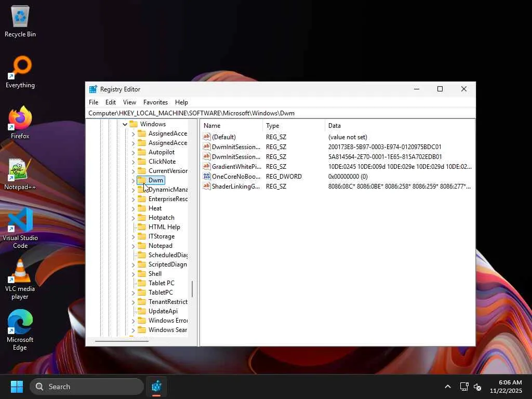Viewport: 532px width, 399px height.
Task: Open the View menu
Action: click(x=129, y=102)
